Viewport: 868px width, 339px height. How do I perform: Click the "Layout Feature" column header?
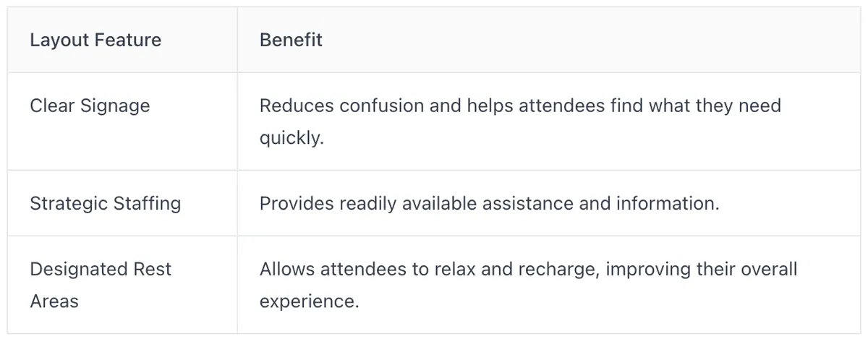click(95, 40)
